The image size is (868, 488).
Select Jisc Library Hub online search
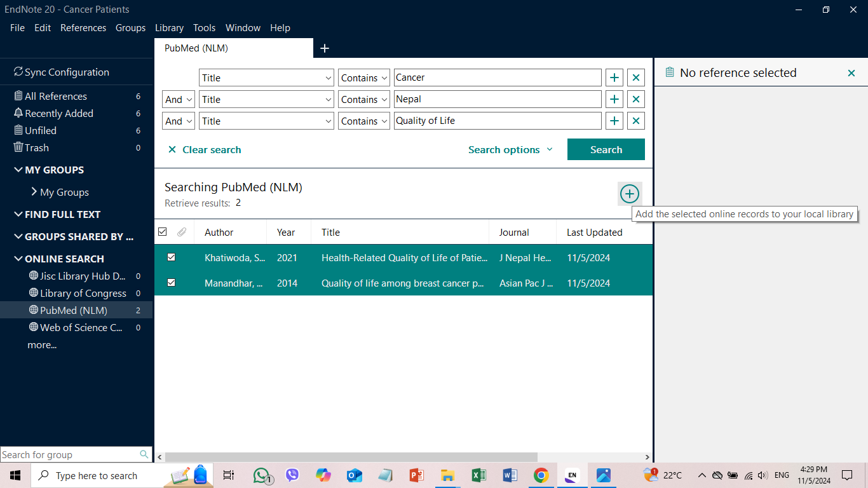(76, 276)
